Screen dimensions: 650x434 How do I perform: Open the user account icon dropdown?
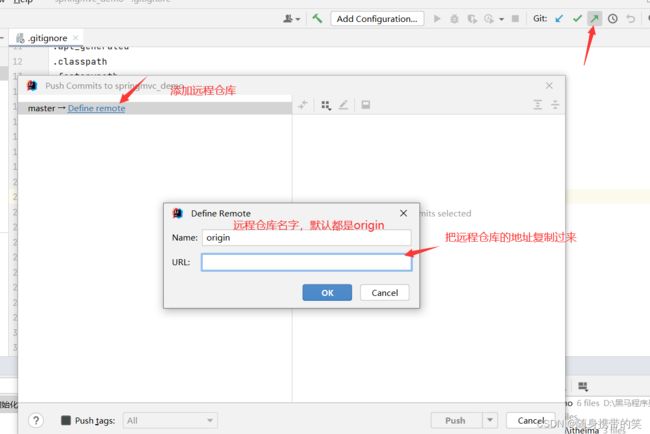(x=291, y=19)
